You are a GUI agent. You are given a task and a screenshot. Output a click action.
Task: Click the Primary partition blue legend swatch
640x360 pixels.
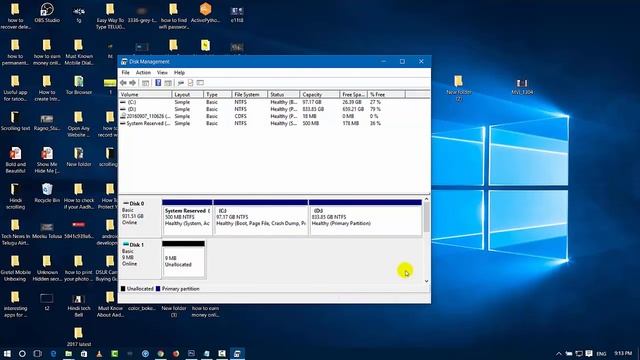(158, 289)
